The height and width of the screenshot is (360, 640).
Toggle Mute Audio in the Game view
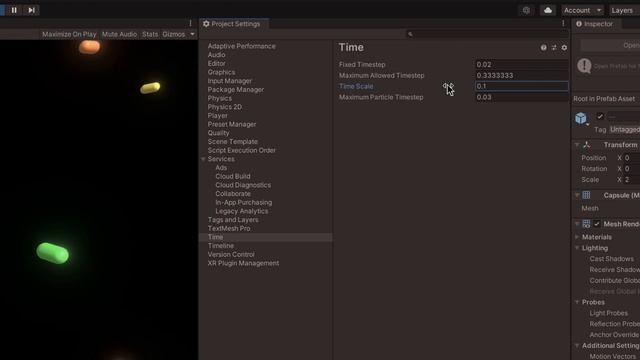[x=119, y=34]
